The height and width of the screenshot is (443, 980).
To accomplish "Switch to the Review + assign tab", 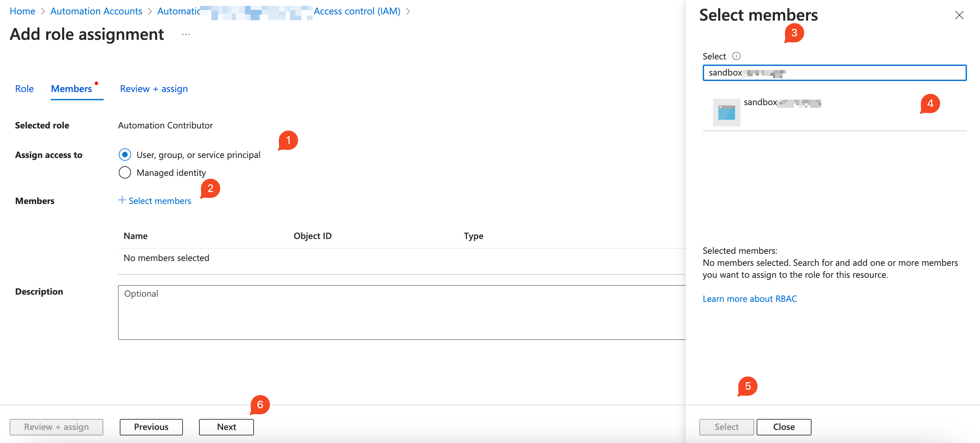I will coord(154,89).
